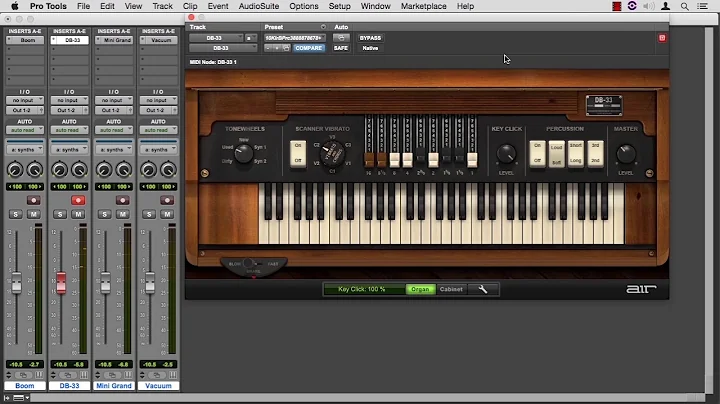Click the previous preset minus button
This screenshot has height=404, width=720.
pos(269,48)
